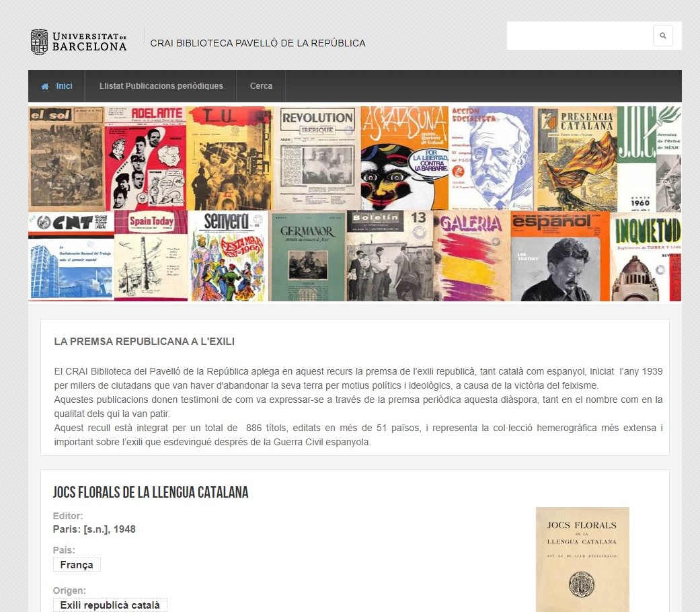Screen dimensions: 700x612
Task: Click the Adelante magazine cover
Action: point(145,158)
